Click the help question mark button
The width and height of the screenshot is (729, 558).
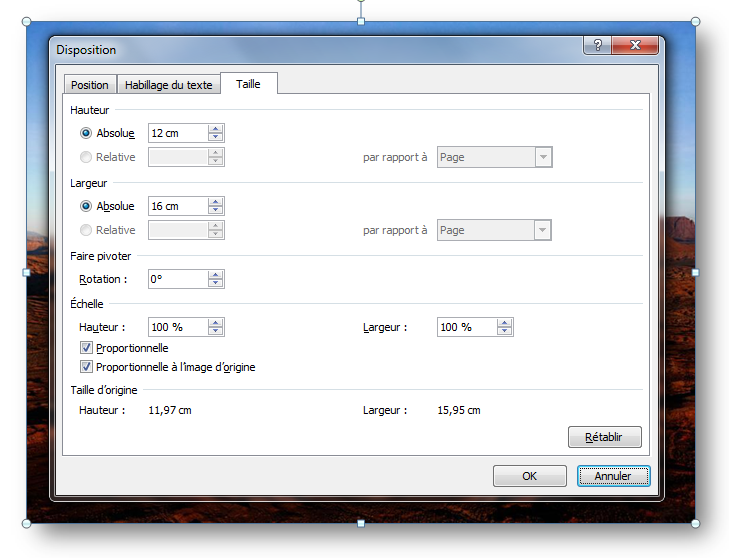598,45
